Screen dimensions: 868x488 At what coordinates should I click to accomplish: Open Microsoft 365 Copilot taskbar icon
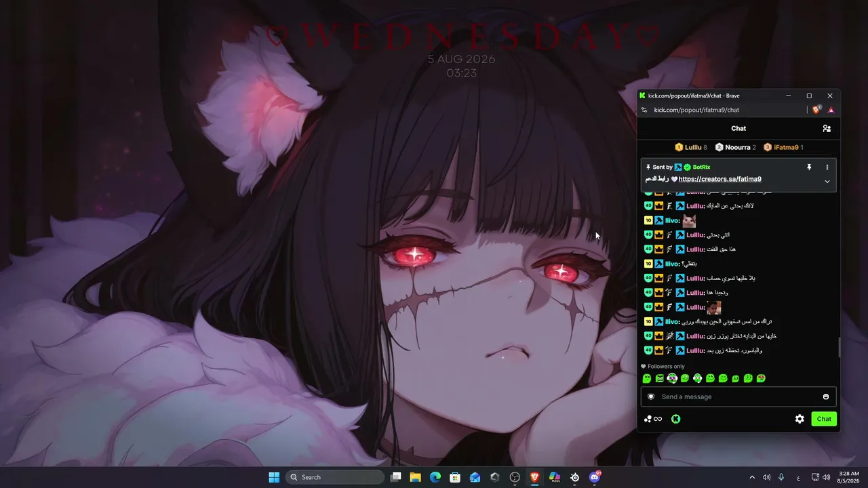[x=555, y=477]
